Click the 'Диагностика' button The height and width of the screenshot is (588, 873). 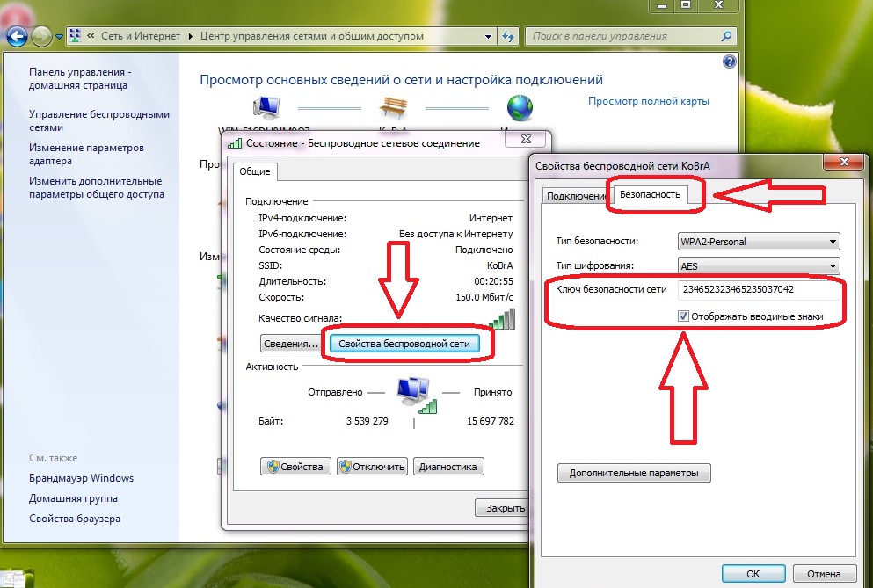point(448,468)
